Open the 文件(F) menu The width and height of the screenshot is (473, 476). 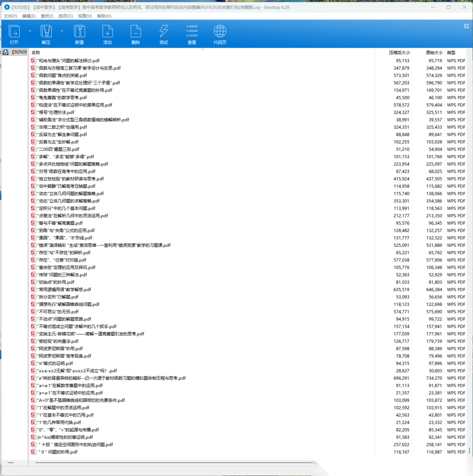coord(11,16)
